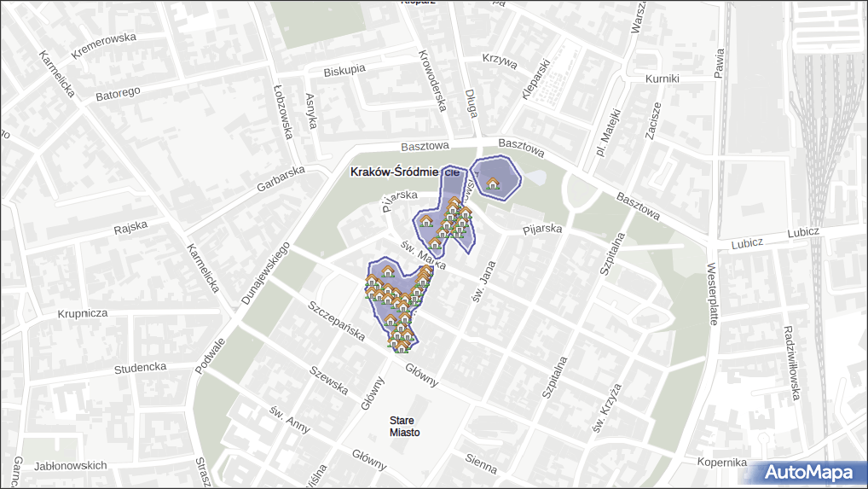Select the Szewska street label

(329, 381)
